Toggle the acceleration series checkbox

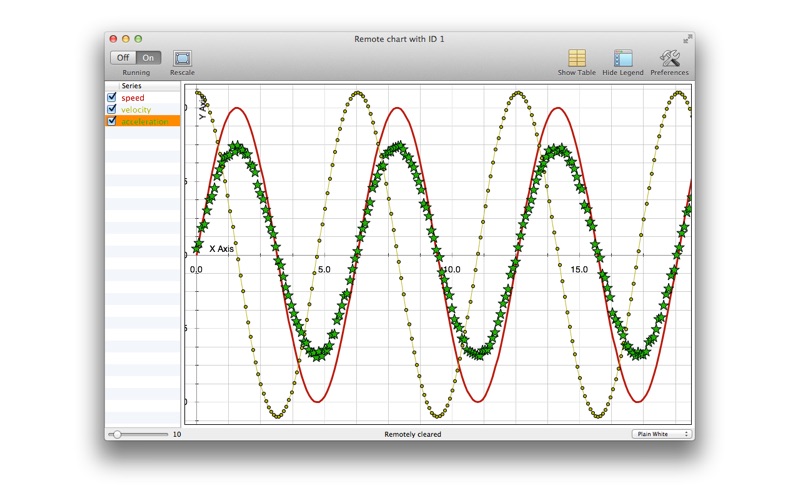[112, 121]
